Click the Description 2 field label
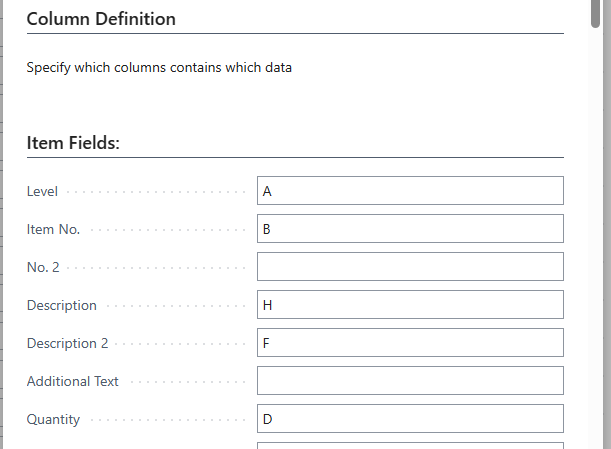Viewport: 611px width, 449px height. click(x=67, y=343)
